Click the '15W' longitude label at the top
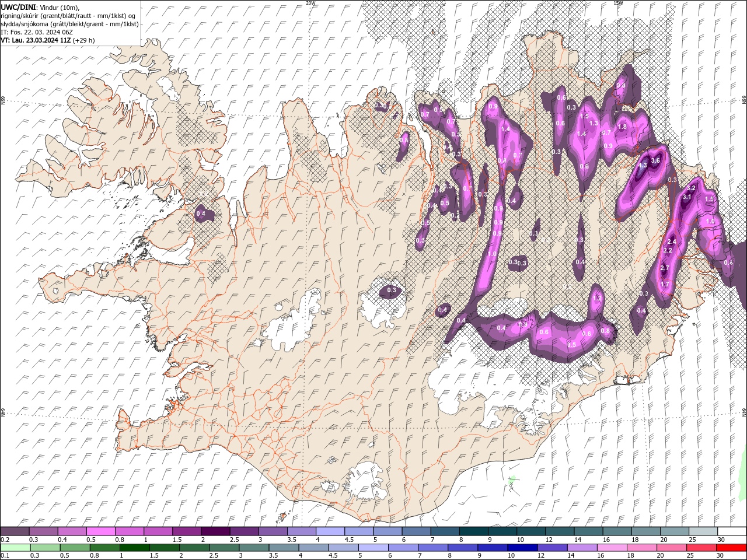The height and width of the screenshot is (560, 747). (x=618, y=3)
